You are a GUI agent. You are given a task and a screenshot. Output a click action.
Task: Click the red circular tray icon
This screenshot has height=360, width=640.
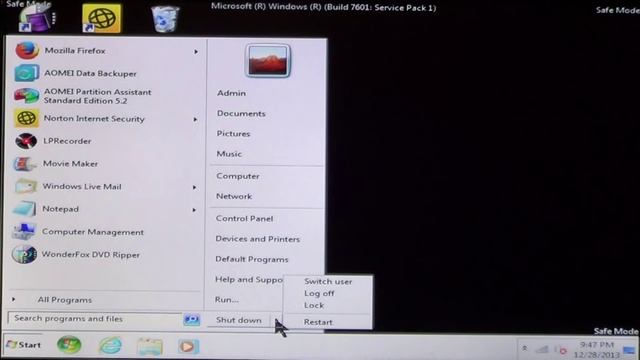click(x=562, y=351)
